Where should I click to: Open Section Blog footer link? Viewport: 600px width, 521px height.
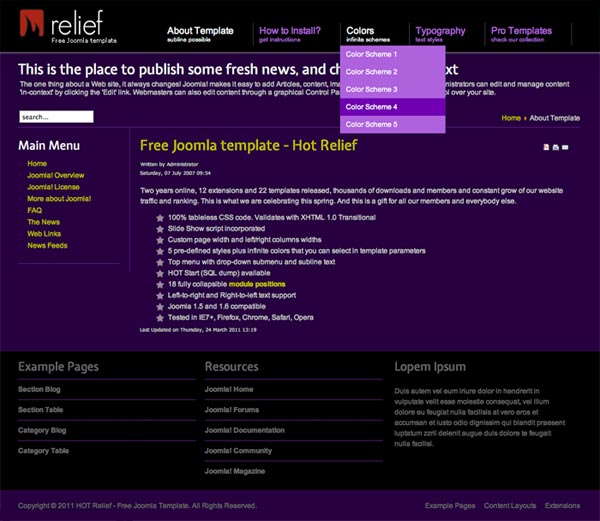pos(39,389)
